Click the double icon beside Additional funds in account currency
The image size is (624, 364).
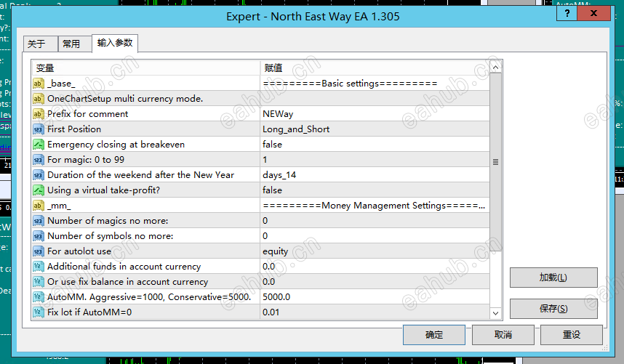(x=39, y=266)
